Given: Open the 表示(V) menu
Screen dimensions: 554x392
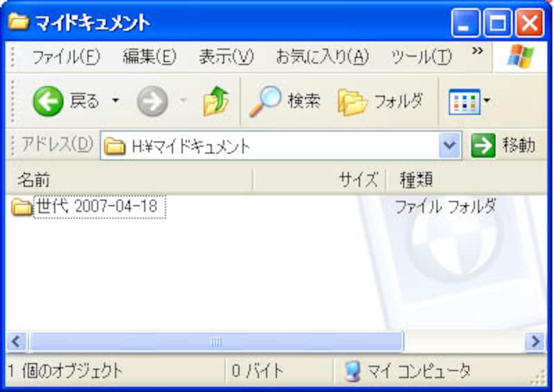Looking at the screenshot, I should point(226,57).
